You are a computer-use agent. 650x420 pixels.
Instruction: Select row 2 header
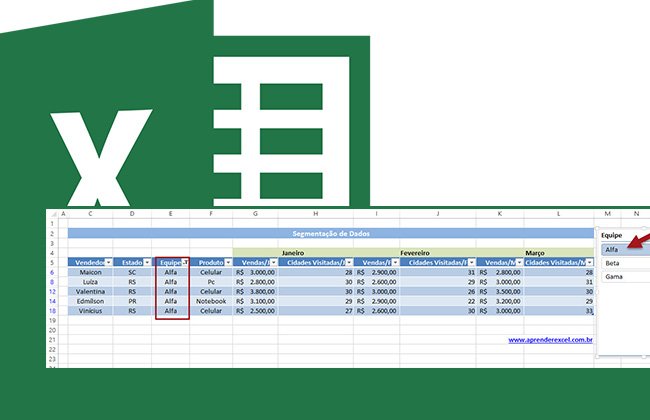[52, 233]
